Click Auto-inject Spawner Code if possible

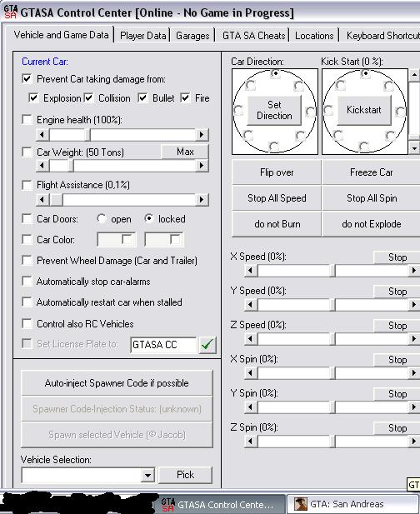(x=117, y=383)
